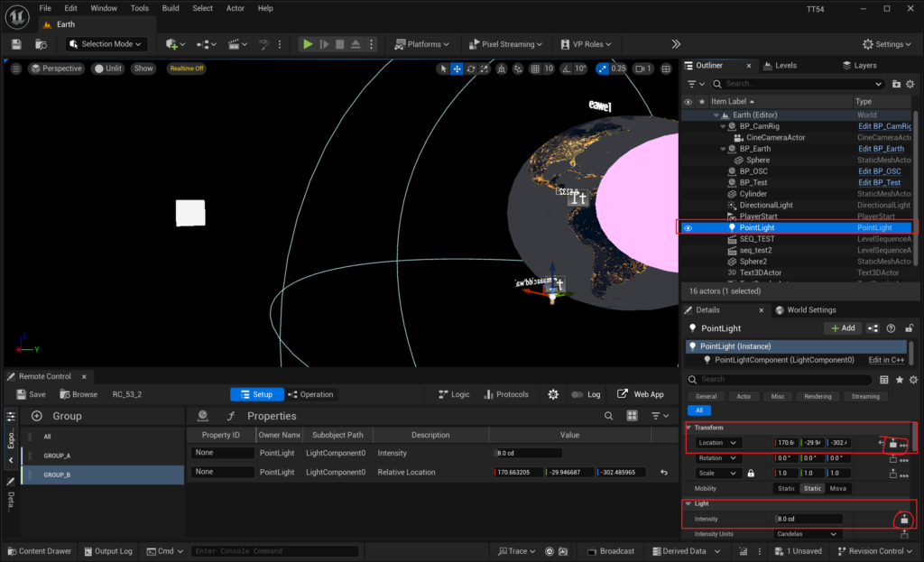Start Play in Editor with green Play button

tap(308, 44)
